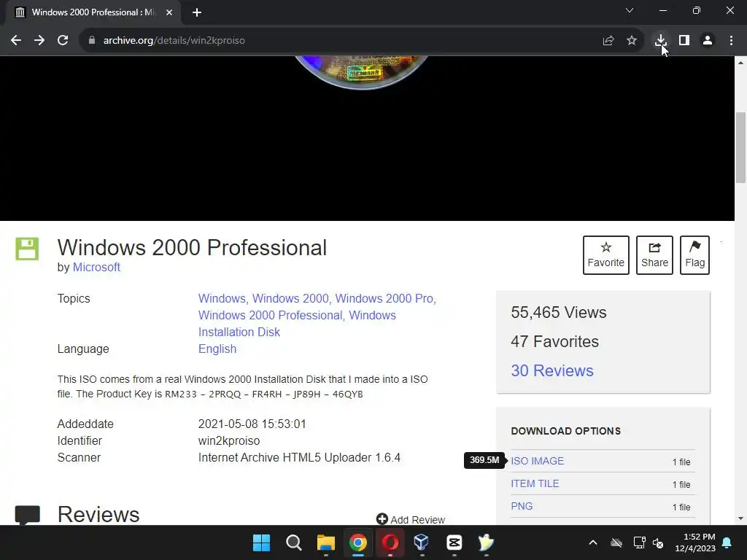Download the ITEM TILE file
This screenshot has width=747, height=560.
click(535, 484)
